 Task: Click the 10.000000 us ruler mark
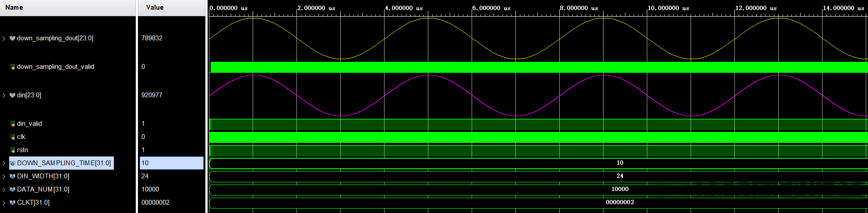click(x=668, y=8)
